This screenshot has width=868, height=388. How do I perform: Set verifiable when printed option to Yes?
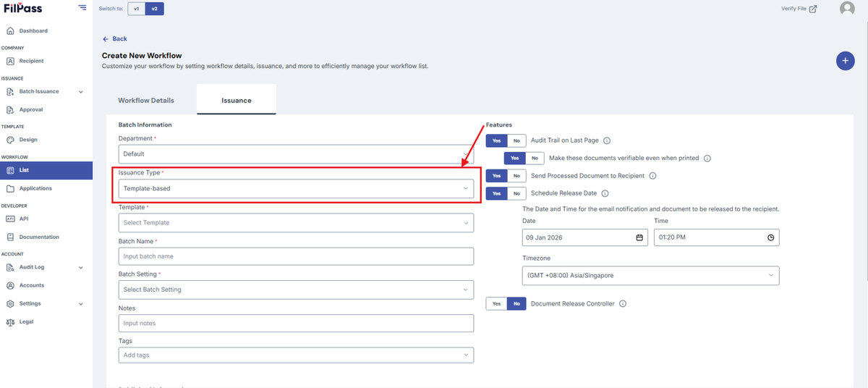pyautogui.click(x=514, y=159)
